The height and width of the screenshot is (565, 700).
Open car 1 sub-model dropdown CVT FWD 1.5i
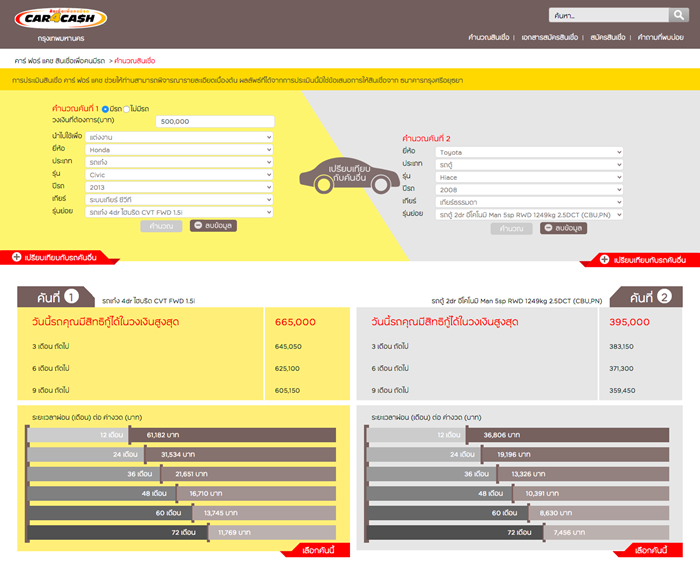(x=179, y=212)
